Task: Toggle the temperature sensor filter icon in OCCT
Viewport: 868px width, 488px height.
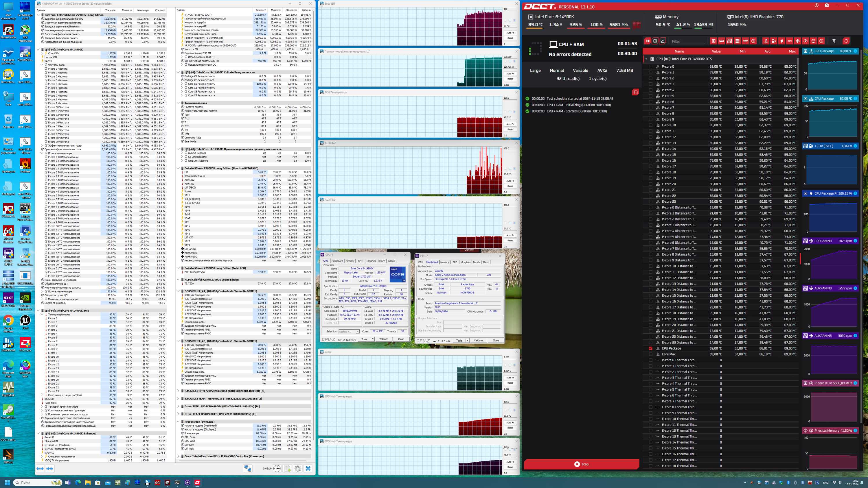Action: click(766, 41)
